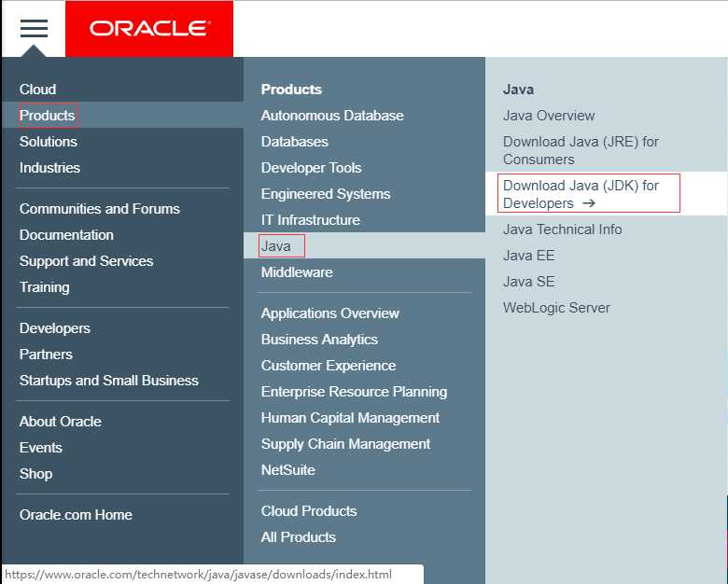Open the Industries menu item

pyautogui.click(x=49, y=168)
